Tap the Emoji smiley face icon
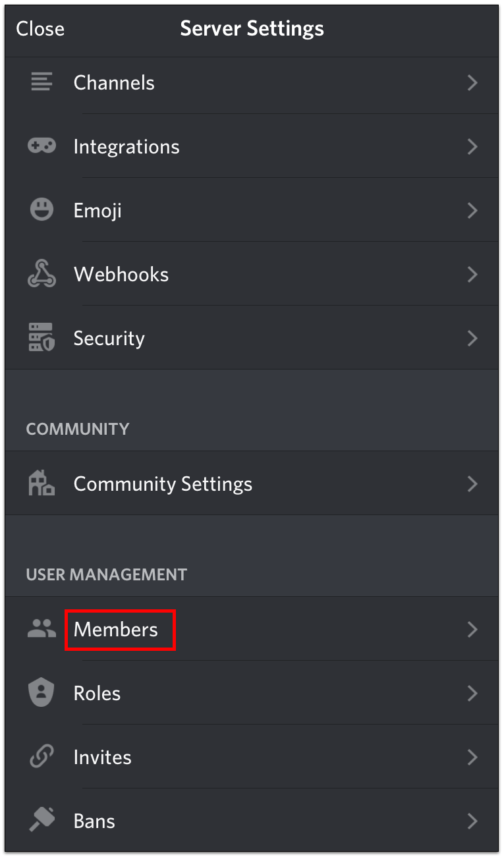The height and width of the screenshot is (857, 504). pos(42,210)
